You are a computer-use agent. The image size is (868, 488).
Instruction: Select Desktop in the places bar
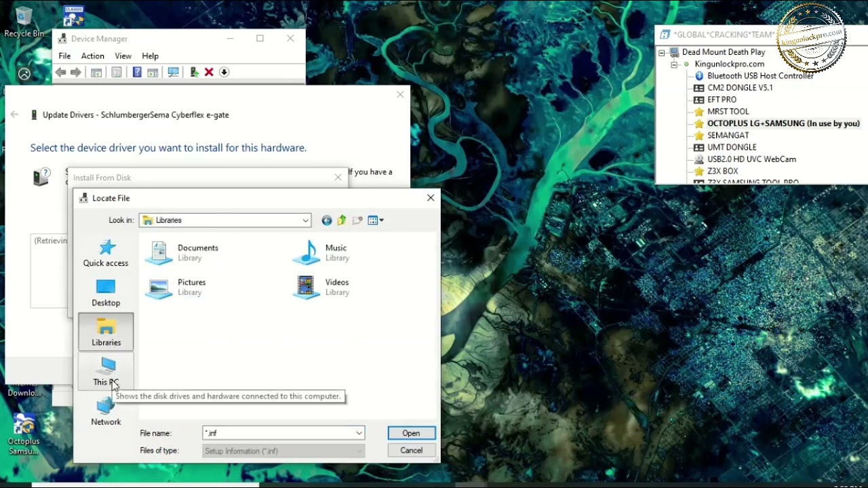coord(106,293)
